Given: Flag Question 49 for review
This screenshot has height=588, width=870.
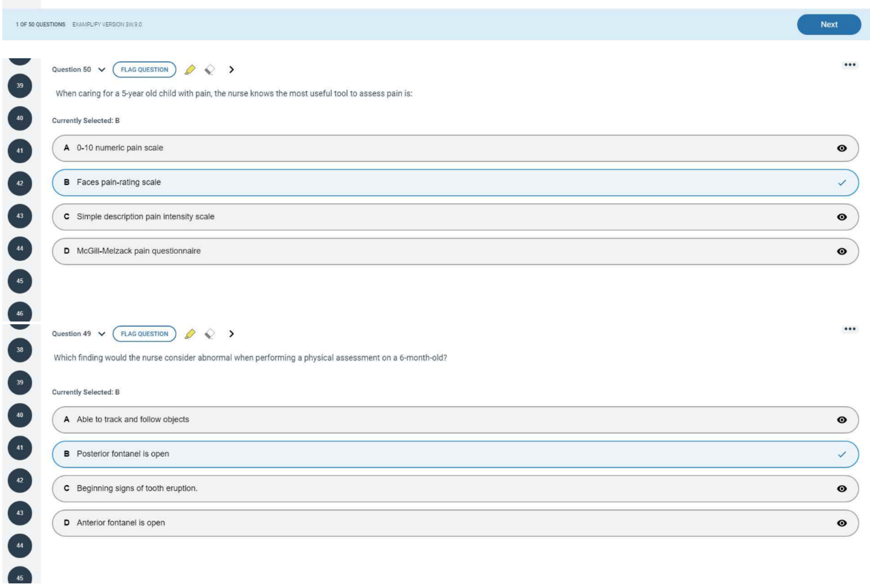Looking at the screenshot, I should (x=144, y=334).
